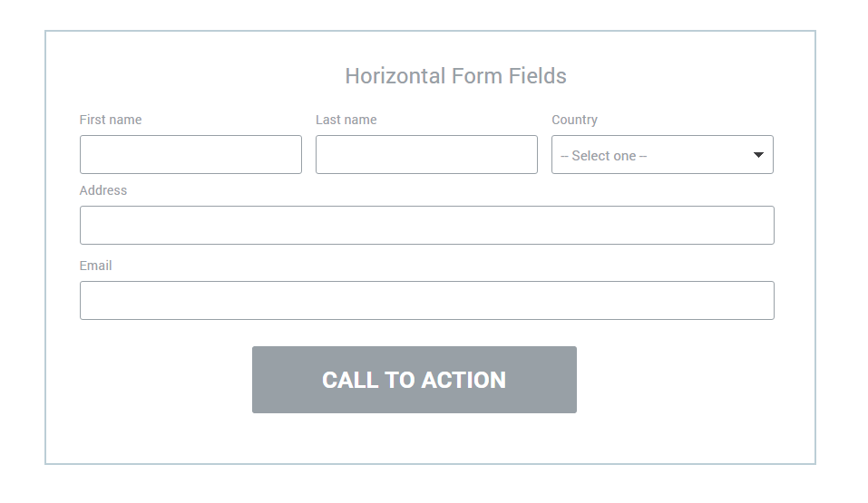Viewport: 868px width, 503px height.
Task: Click empty white space left of CALL TO ACTION button
Action: coord(165,380)
